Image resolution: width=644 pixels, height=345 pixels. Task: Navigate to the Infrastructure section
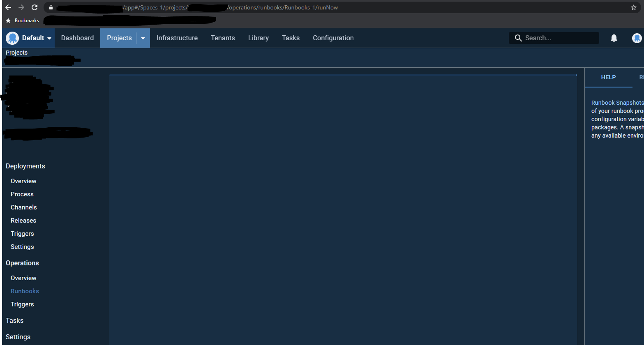tap(177, 38)
